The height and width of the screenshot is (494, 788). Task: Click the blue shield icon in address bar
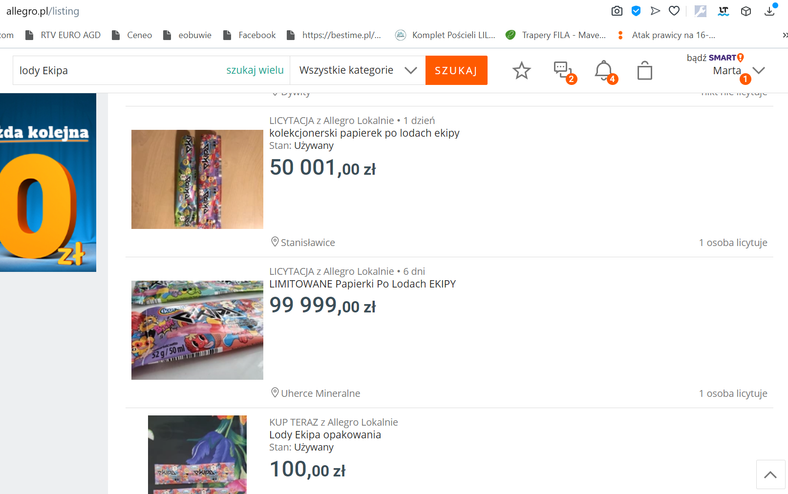[x=636, y=11]
